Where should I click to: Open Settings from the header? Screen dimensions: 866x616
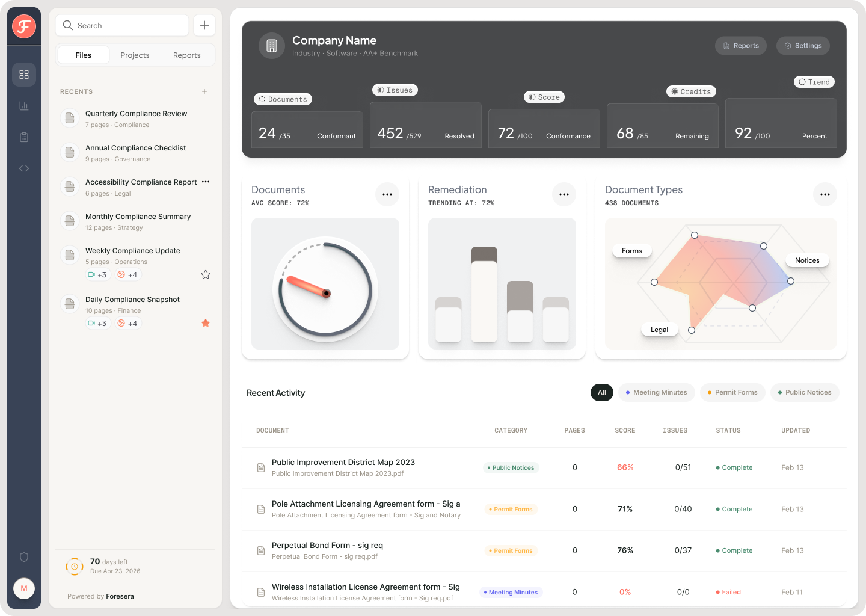[x=803, y=45]
